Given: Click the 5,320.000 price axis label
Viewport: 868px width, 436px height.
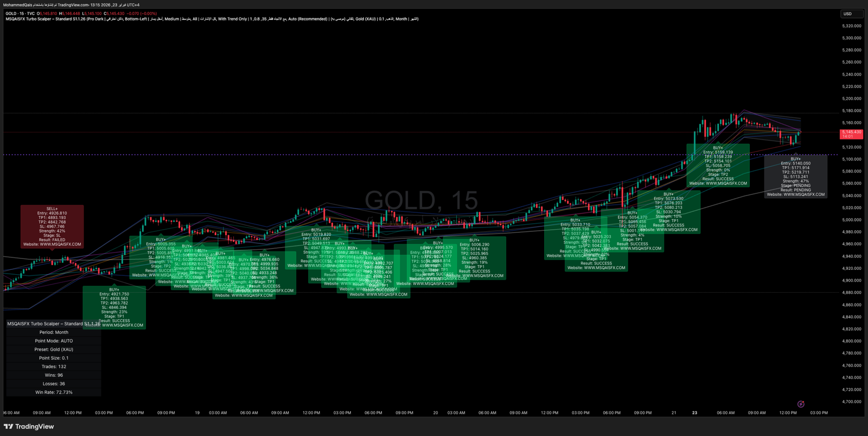Looking at the screenshot, I should click(852, 26).
